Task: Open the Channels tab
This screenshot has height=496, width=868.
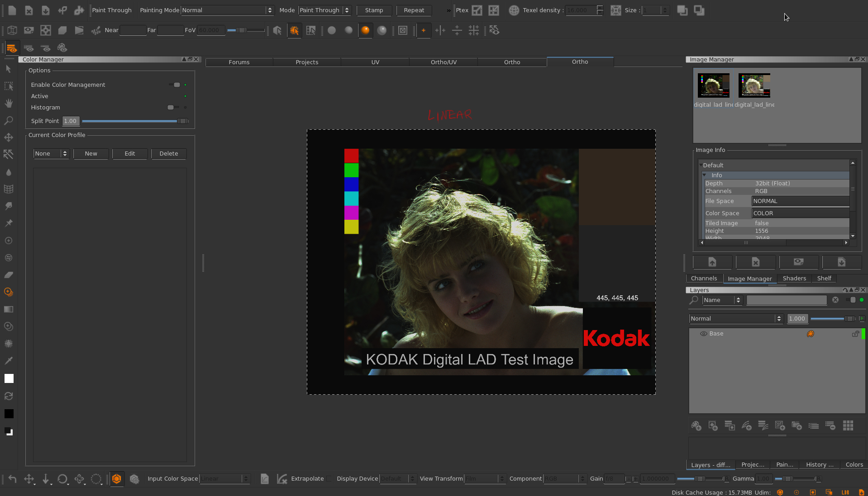Action: (704, 279)
